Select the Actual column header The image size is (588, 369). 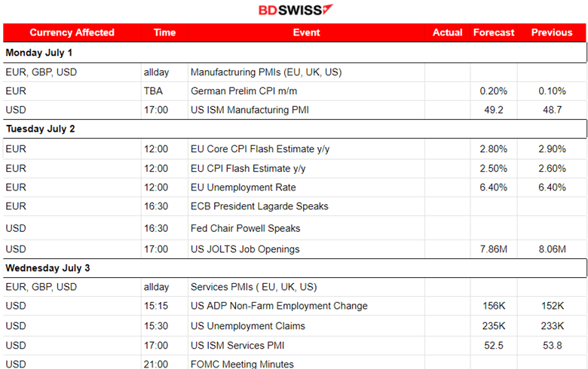point(448,32)
